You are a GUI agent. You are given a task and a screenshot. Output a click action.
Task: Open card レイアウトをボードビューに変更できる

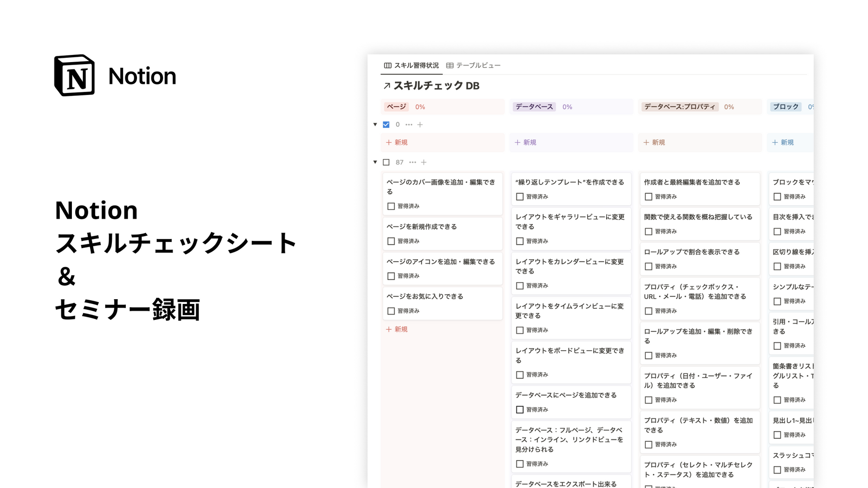coord(571,362)
